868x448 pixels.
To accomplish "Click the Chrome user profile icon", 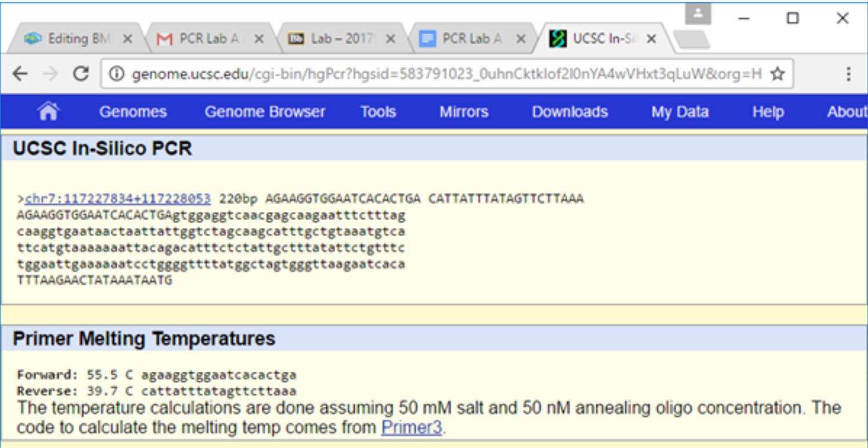I will click(x=698, y=14).
